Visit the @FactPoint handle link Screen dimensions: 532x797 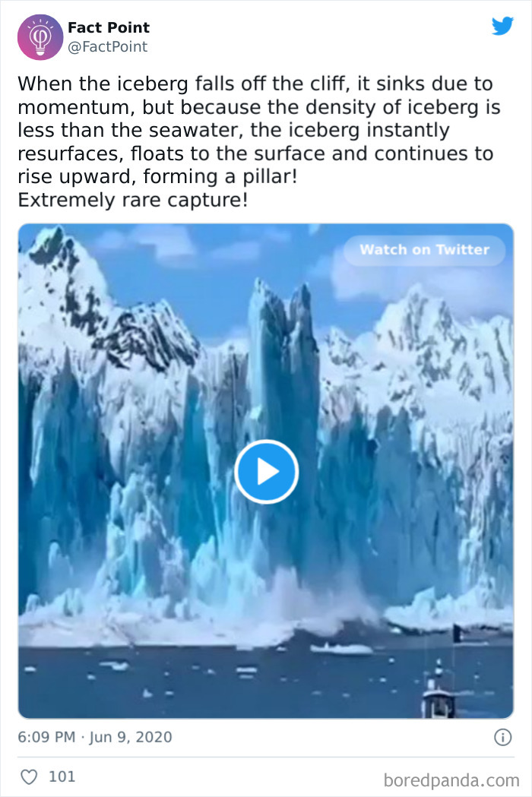tap(108, 47)
